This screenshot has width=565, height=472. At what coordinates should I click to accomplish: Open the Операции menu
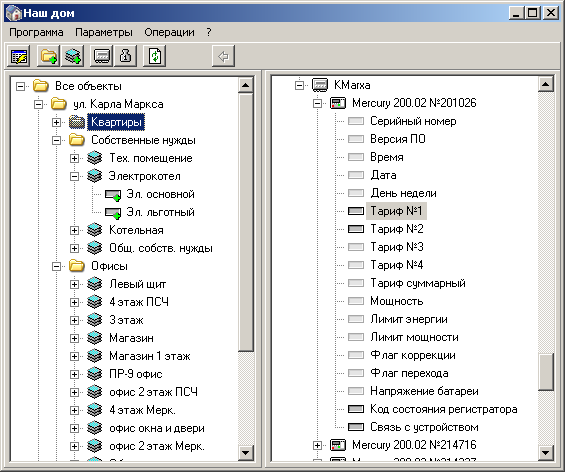tap(169, 32)
